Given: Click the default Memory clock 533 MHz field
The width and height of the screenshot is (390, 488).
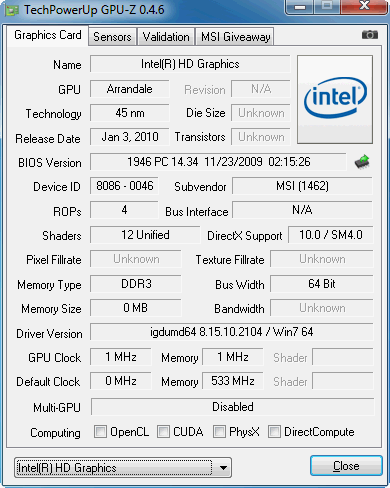Looking at the screenshot, I should click(x=233, y=381).
